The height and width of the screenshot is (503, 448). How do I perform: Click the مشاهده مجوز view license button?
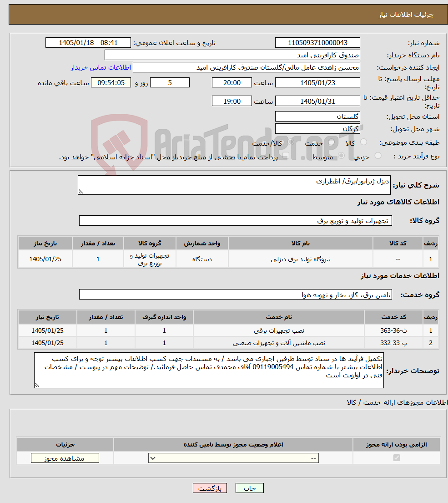tap(65, 458)
